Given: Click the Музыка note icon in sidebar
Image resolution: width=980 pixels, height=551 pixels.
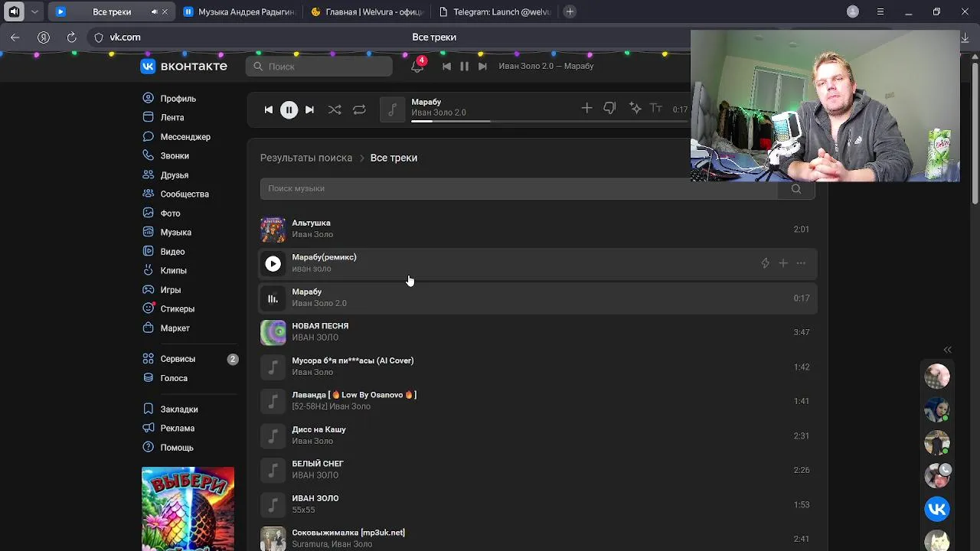Looking at the screenshot, I should (149, 232).
